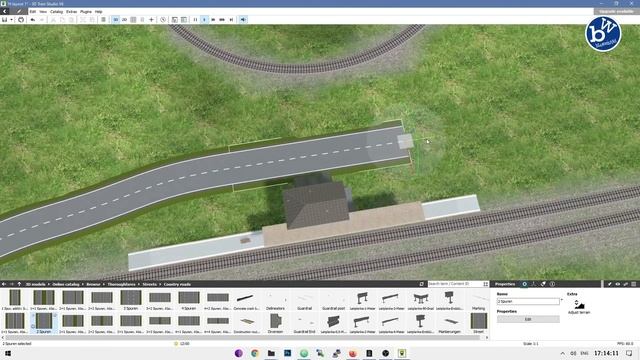
Task: Open the Windows Start menu
Action: [7, 353]
